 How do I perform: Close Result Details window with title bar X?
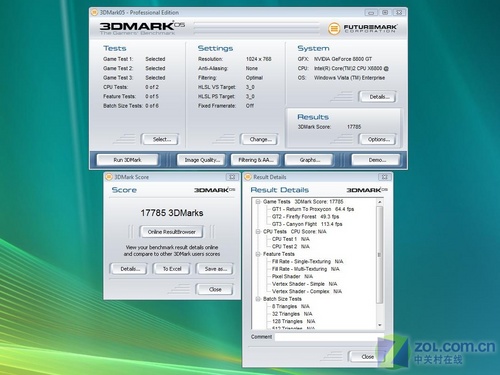[x=384, y=177]
